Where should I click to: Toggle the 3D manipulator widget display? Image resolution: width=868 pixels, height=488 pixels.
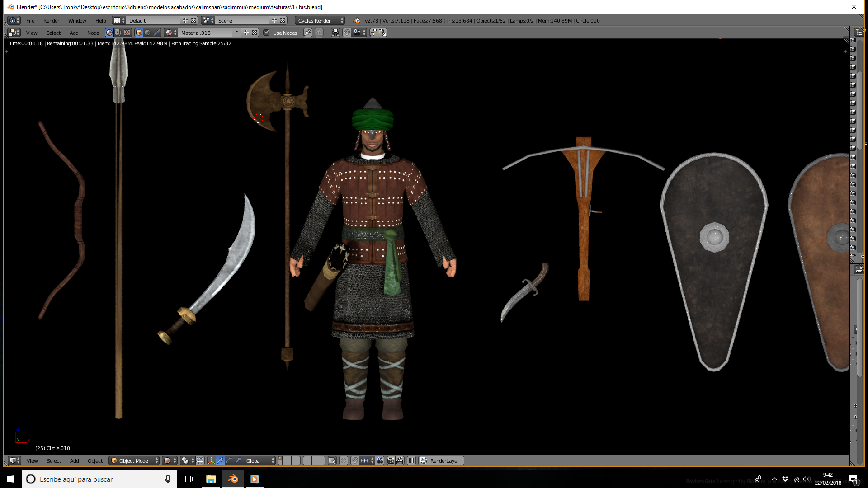[211, 460]
